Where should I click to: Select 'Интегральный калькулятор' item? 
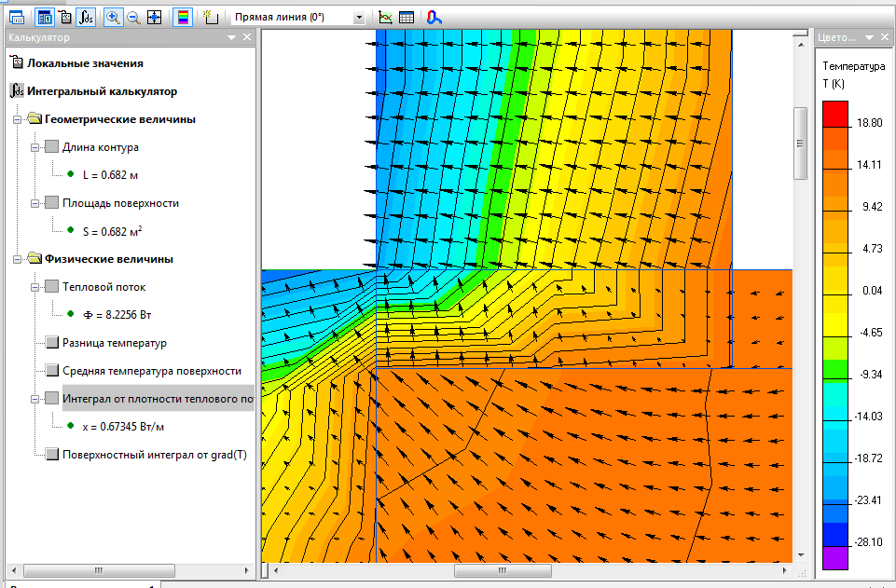point(102,91)
